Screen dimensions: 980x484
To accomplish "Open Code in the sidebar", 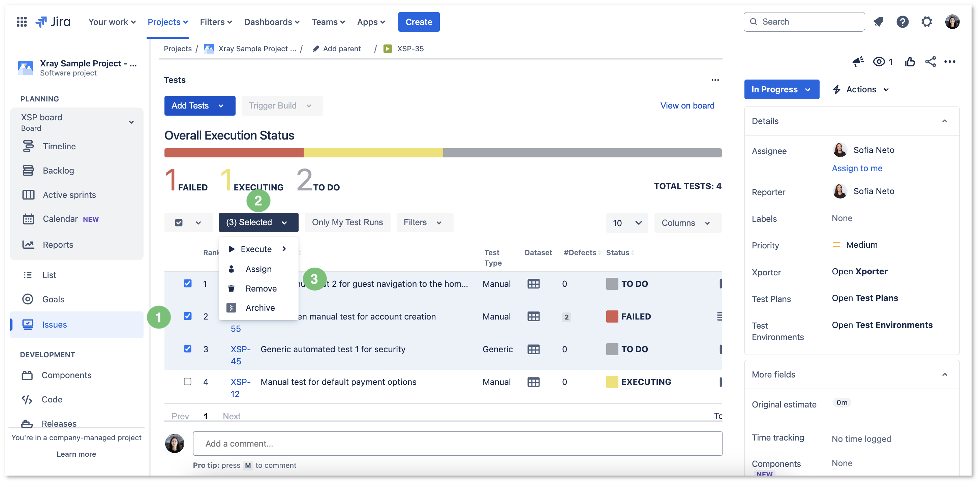I will click(x=52, y=399).
